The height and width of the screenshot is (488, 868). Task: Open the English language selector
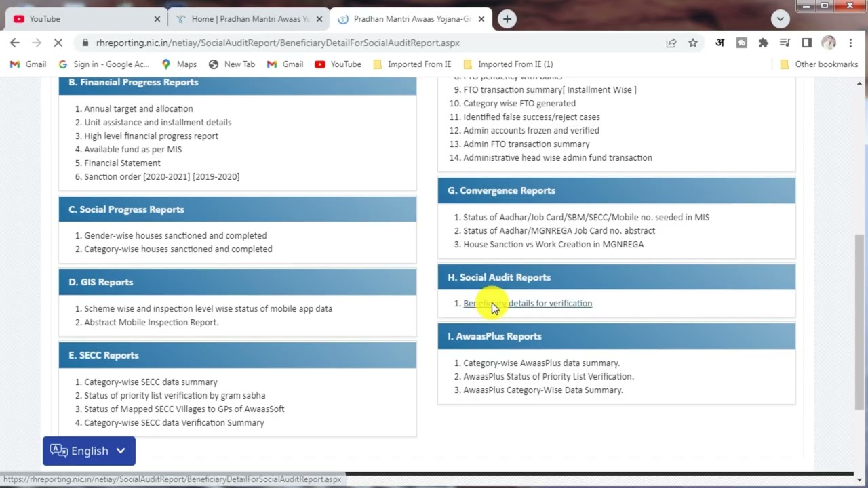pos(89,451)
